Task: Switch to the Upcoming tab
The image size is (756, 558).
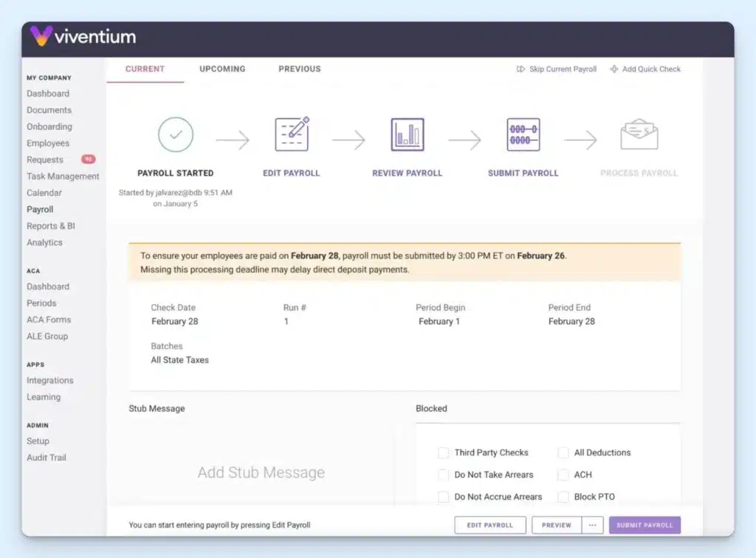Action: coord(222,69)
